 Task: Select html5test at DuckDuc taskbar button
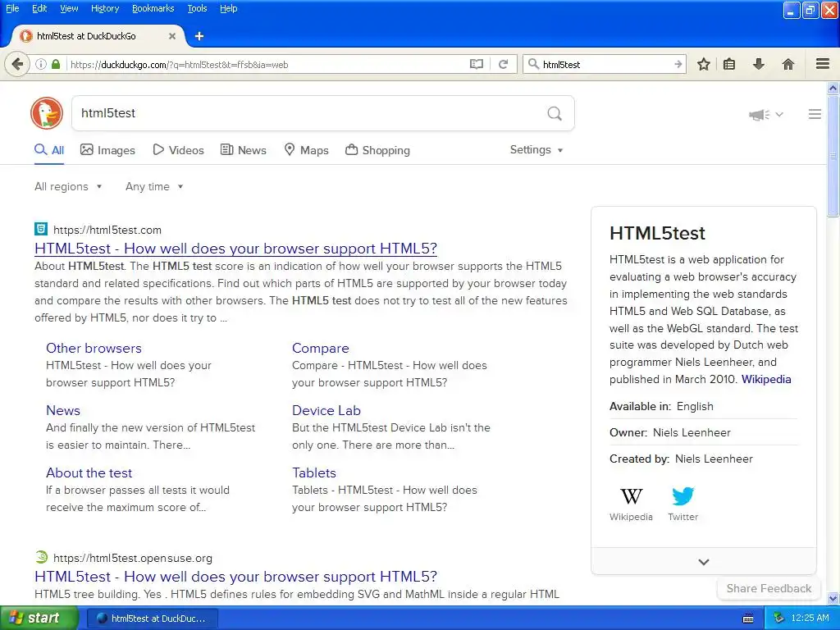152,619
